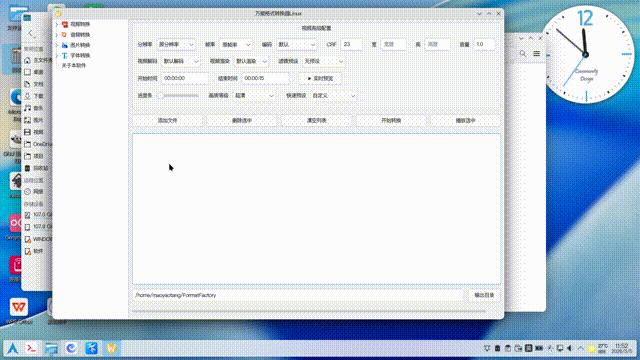Click the conversion progress bar at bottom
This screenshot has width=640, height=360.
[x=309, y=311]
